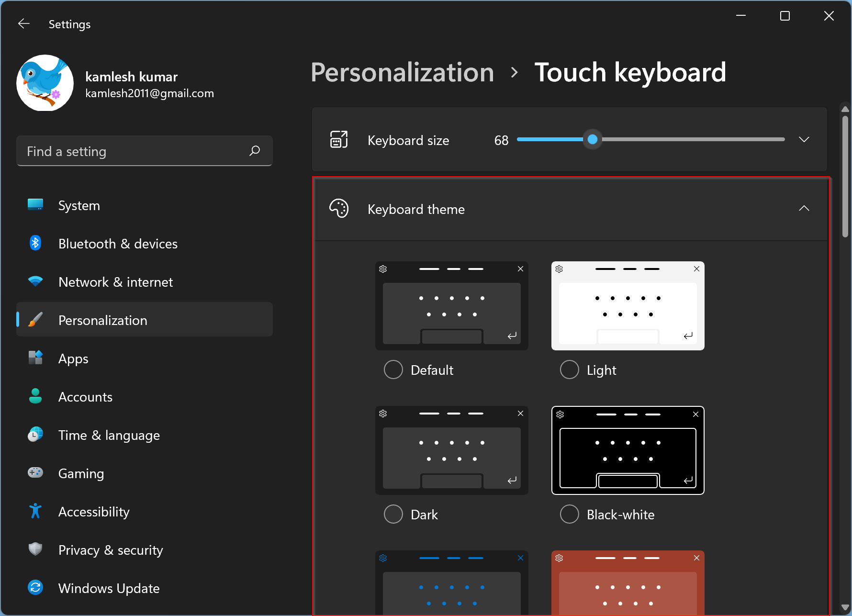Select the Light theme radio button
The width and height of the screenshot is (852, 616).
[570, 370]
